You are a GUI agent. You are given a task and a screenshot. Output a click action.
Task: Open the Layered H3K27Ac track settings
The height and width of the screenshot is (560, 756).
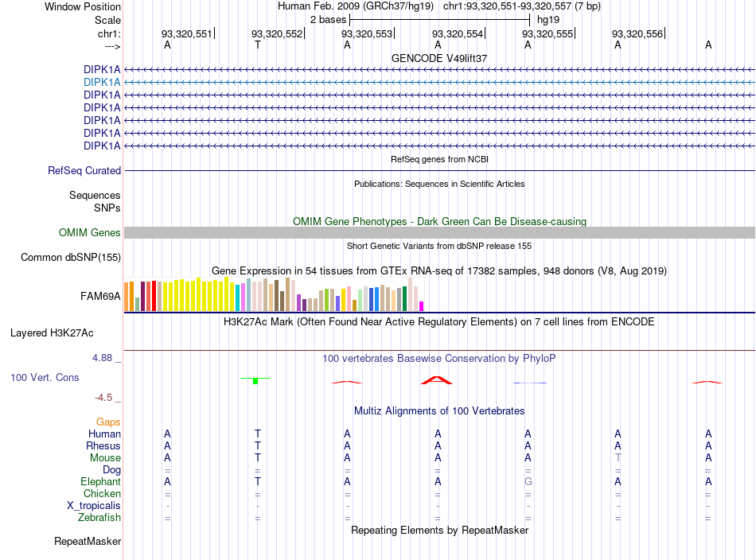(x=52, y=333)
